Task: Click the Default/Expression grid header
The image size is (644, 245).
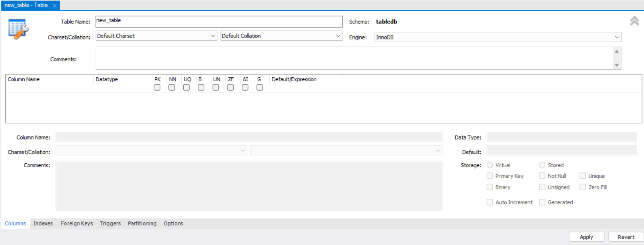Action: point(306,79)
